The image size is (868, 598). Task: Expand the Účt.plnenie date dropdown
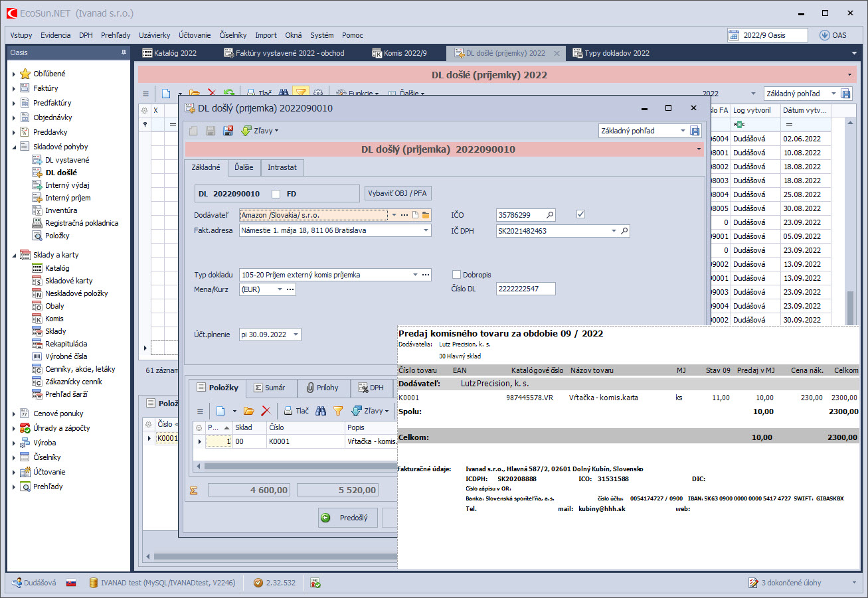pos(296,335)
